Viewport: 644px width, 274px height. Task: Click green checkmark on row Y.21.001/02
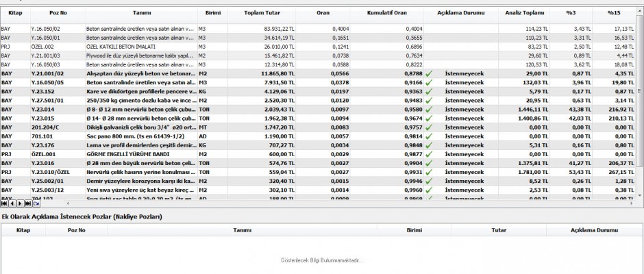(429, 73)
